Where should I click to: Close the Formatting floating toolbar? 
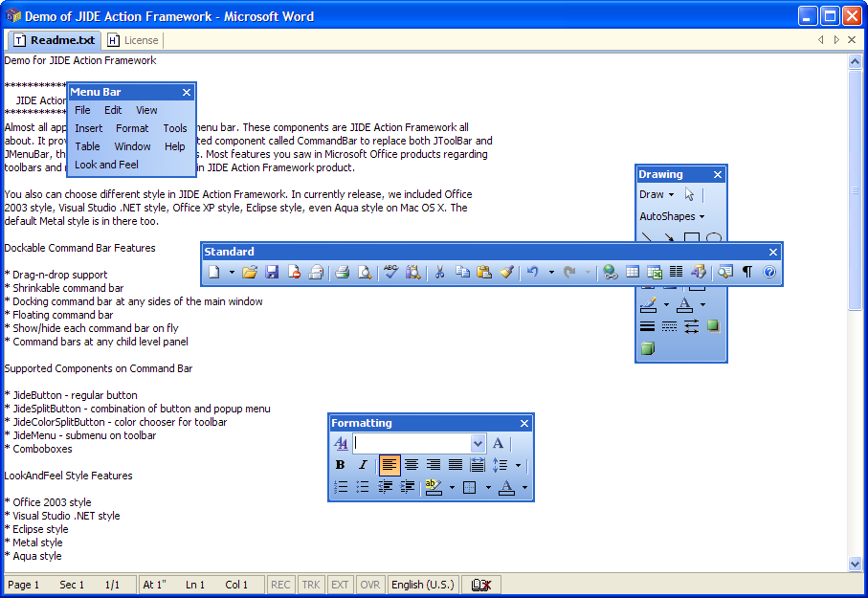tap(524, 424)
